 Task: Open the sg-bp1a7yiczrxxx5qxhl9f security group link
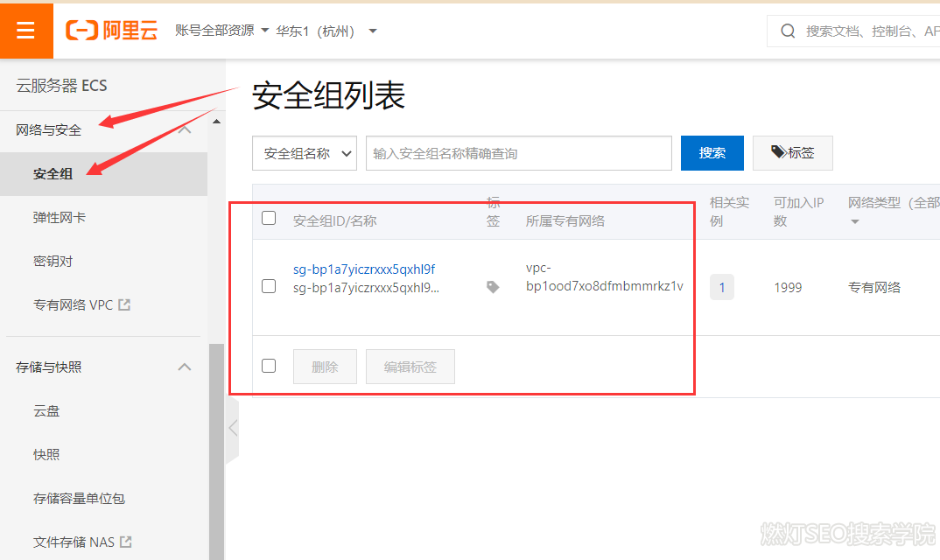364,269
